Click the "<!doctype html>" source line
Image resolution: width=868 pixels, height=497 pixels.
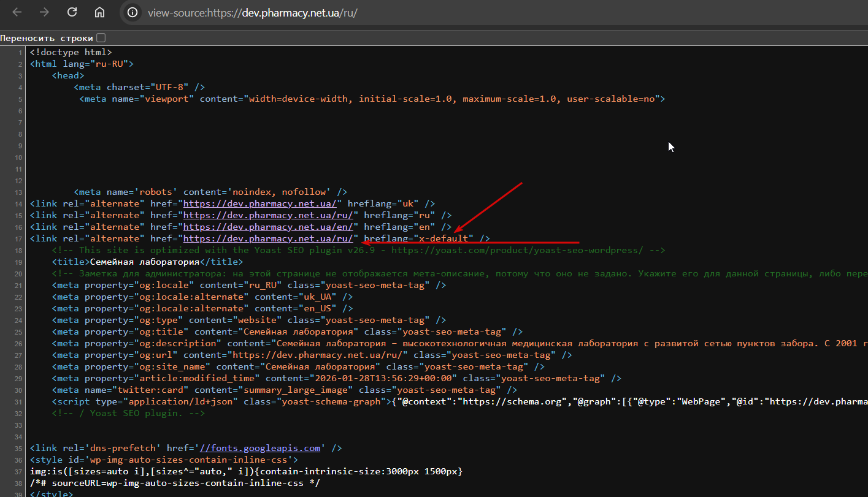coord(71,52)
